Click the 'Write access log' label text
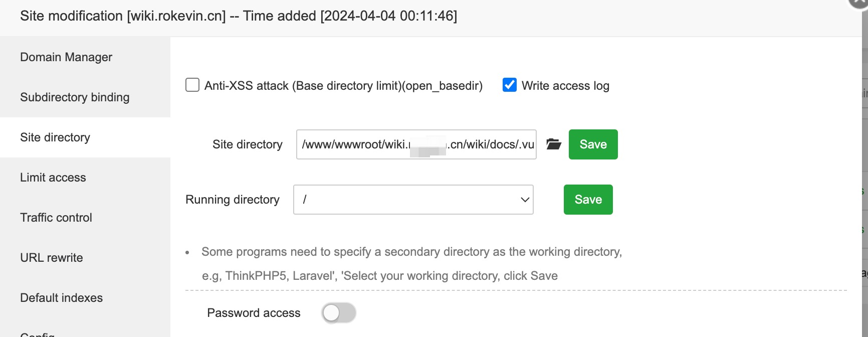868x337 pixels. pos(565,86)
